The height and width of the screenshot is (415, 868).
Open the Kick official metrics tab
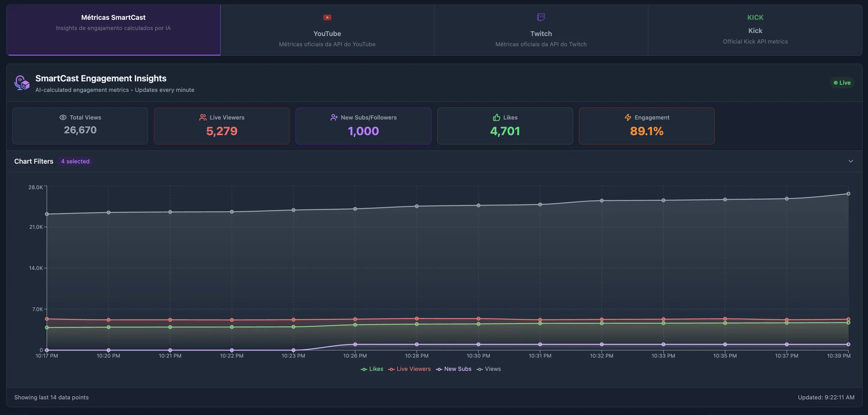pyautogui.click(x=755, y=30)
